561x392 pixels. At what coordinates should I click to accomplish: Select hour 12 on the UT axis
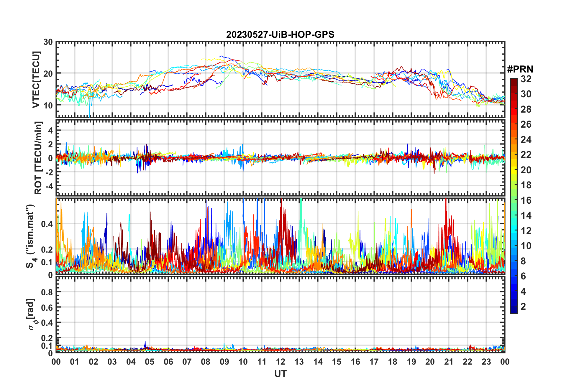coord(280,362)
